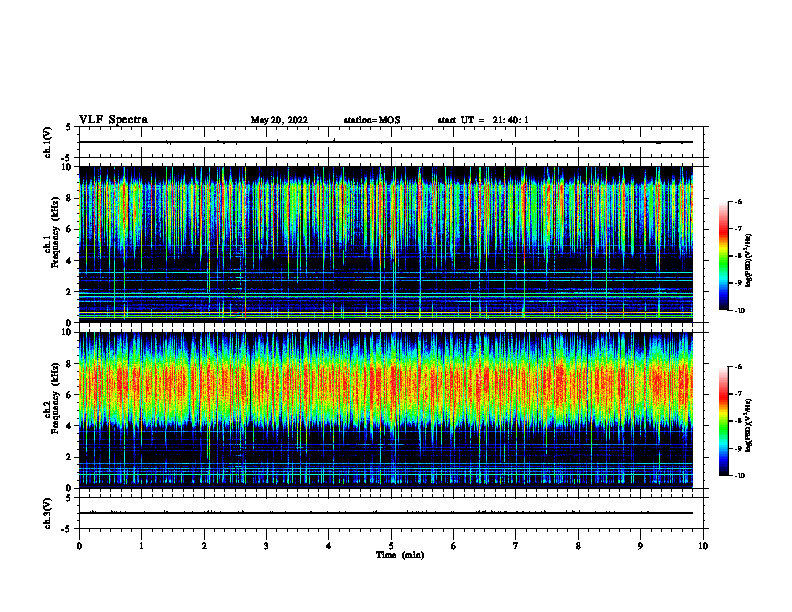Screen dimensions: 792x612
Task: Click the 'ch.1(V)' axis label
Action: point(47,142)
